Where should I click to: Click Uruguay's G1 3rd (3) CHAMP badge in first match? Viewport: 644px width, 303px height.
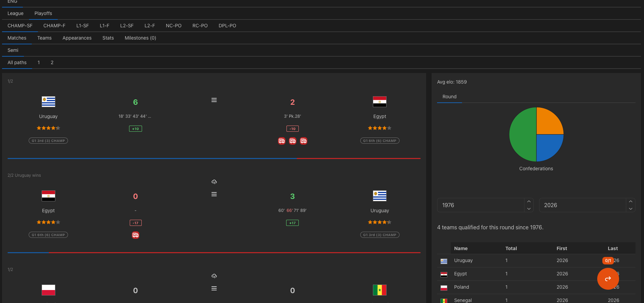pyautogui.click(x=48, y=141)
